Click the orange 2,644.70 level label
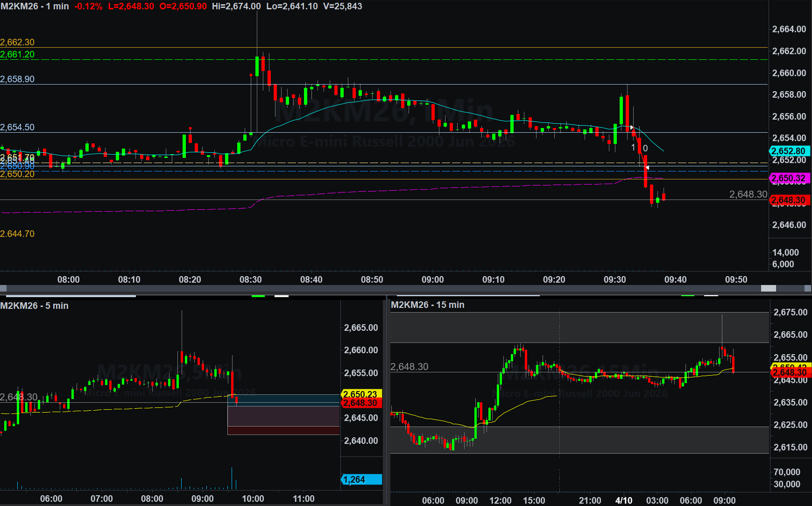Image resolution: width=812 pixels, height=506 pixels. [x=17, y=234]
